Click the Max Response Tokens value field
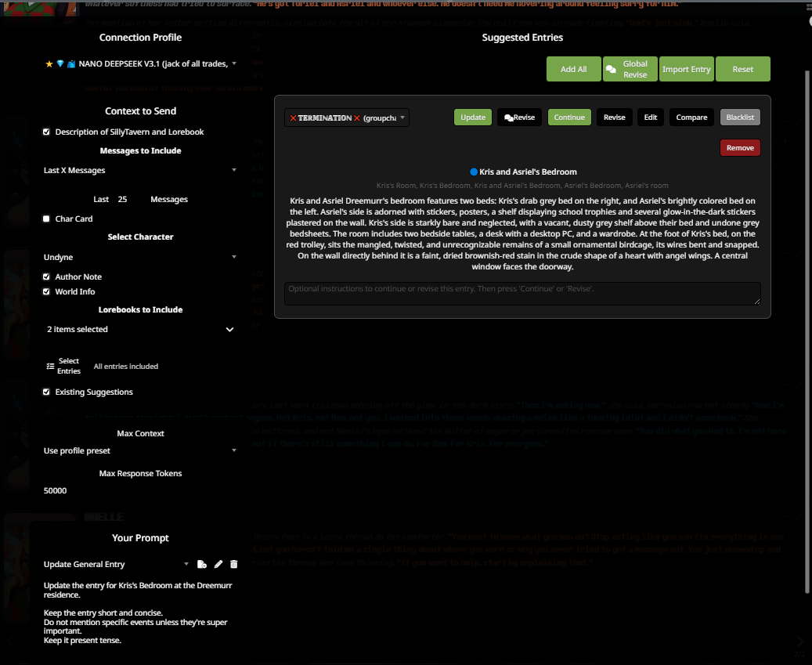Image resolution: width=812 pixels, height=665 pixels. pyautogui.click(x=140, y=490)
